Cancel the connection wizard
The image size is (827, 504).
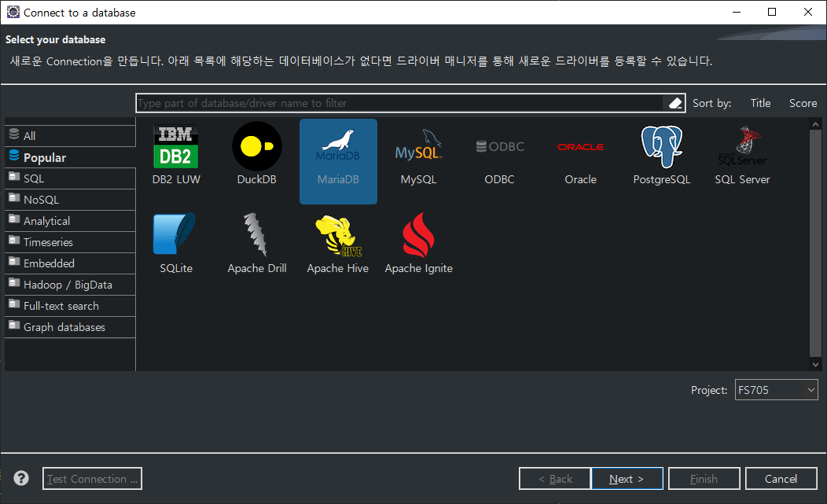point(781,479)
